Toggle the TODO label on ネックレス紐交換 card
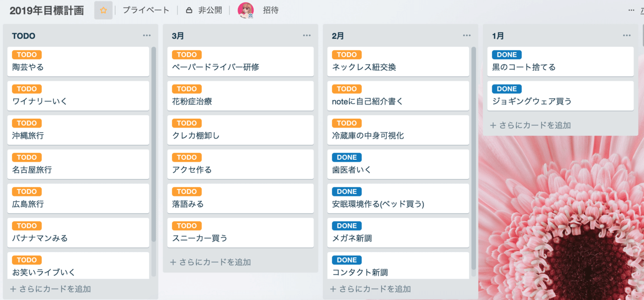 click(346, 54)
